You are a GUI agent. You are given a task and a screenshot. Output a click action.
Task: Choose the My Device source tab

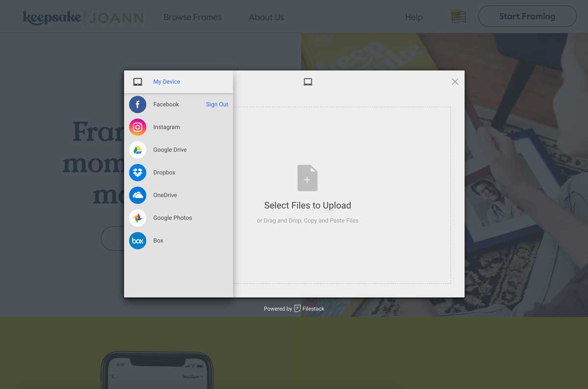coord(178,82)
